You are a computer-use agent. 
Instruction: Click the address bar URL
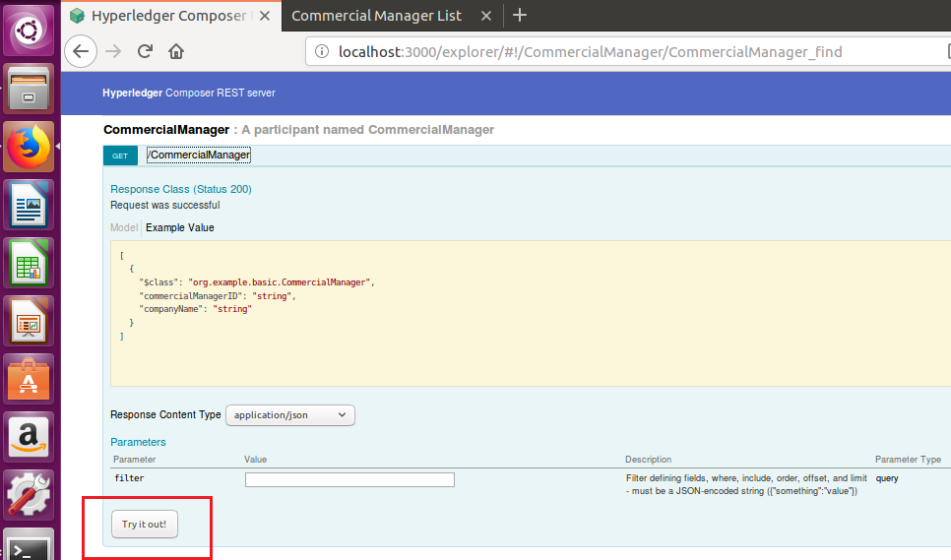pos(590,52)
